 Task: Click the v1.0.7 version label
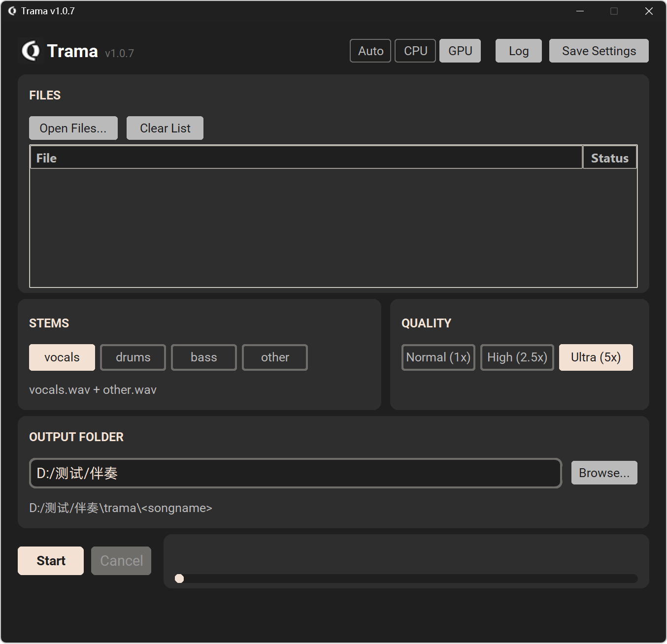(119, 54)
